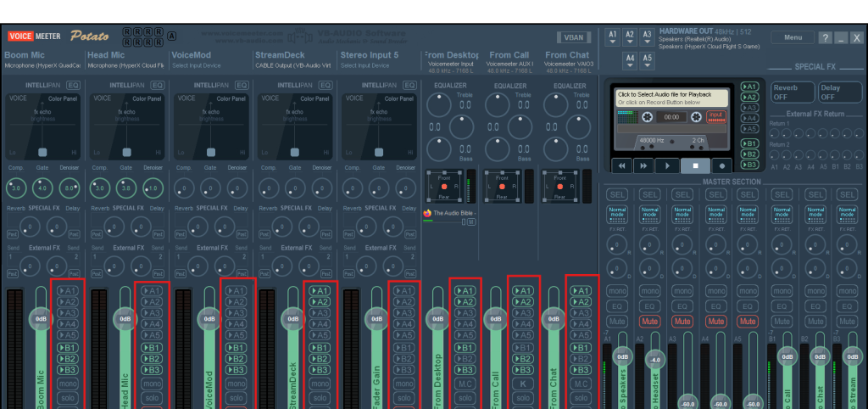Enable solo on the Head Mic strip
The height and width of the screenshot is (409, 868).
click(x=152, y=398)
